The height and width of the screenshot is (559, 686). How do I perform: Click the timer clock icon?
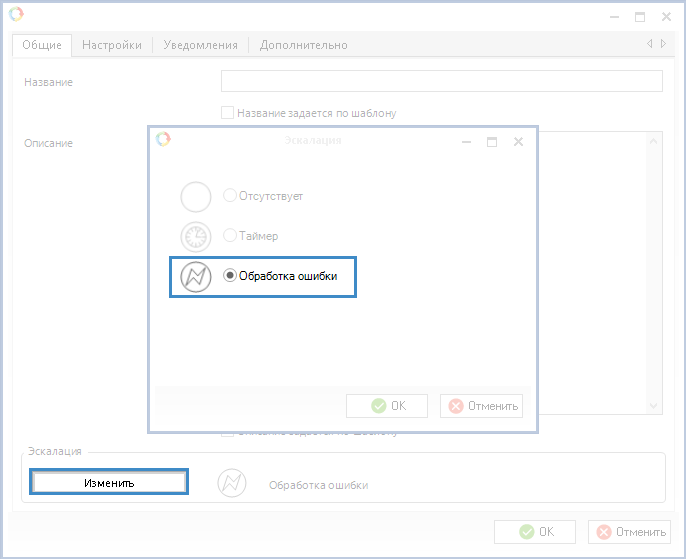pyautogui.click(x=196, y=236)
